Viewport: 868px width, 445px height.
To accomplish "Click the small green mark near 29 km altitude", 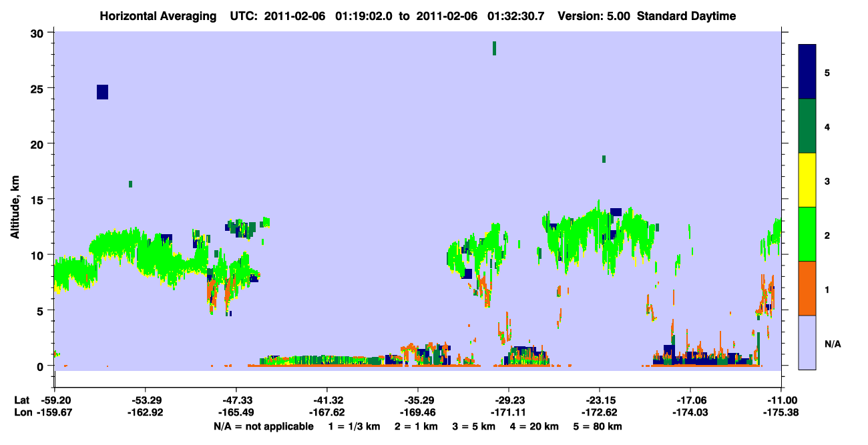I will pos(494,48).
